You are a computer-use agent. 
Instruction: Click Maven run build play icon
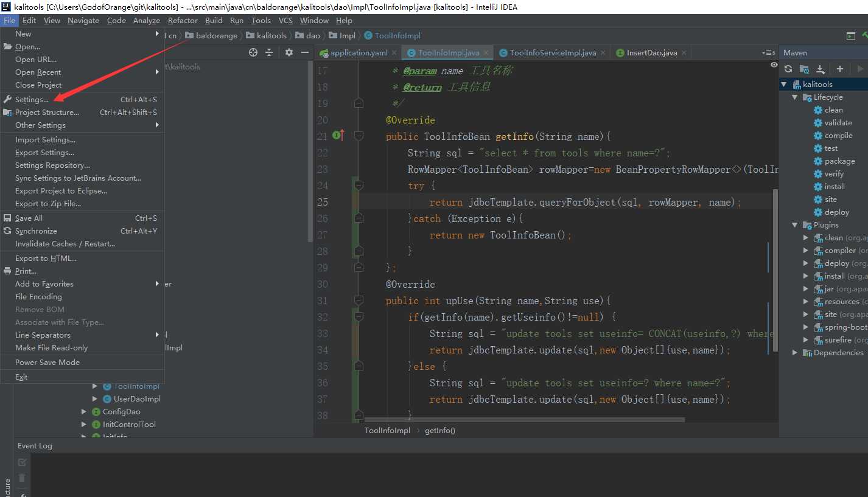click(x=860, y=69)
